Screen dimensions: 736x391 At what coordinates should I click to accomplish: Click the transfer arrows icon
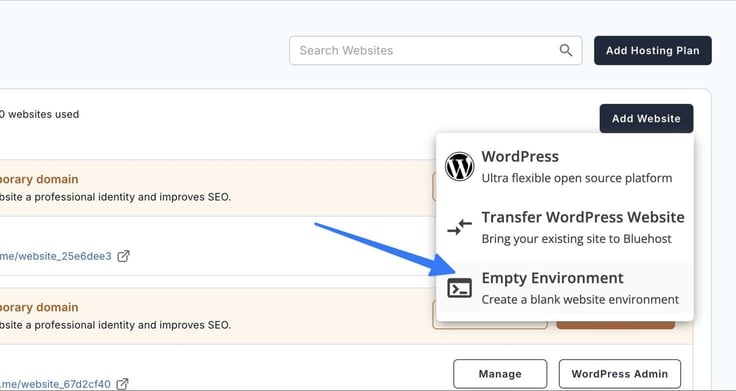(459, 227)
